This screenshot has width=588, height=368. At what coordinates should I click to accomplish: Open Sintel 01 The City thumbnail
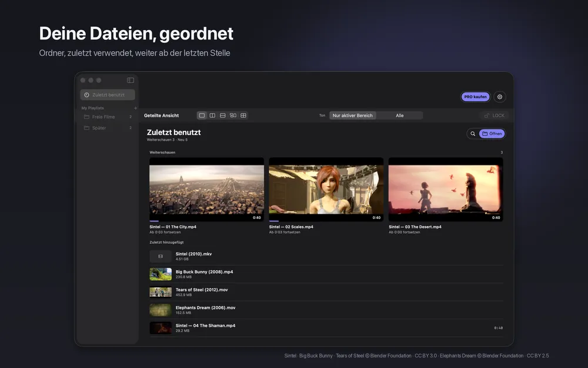point(206,189)
